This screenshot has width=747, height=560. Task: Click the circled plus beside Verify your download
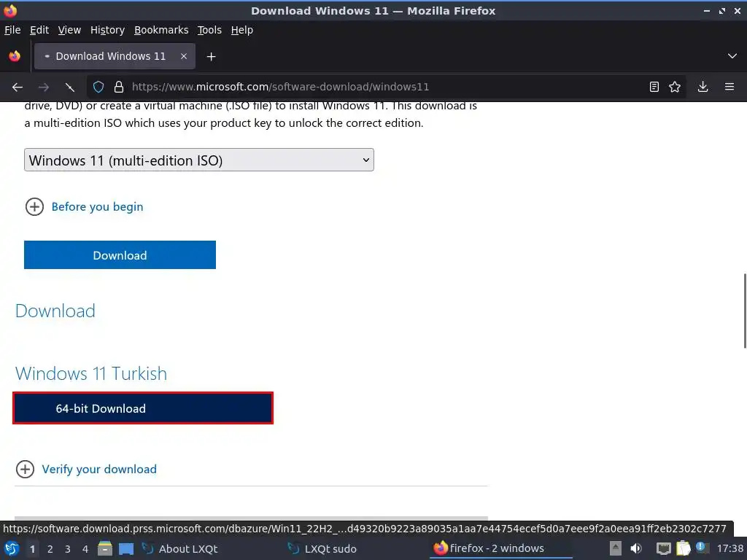coord(25,469)
